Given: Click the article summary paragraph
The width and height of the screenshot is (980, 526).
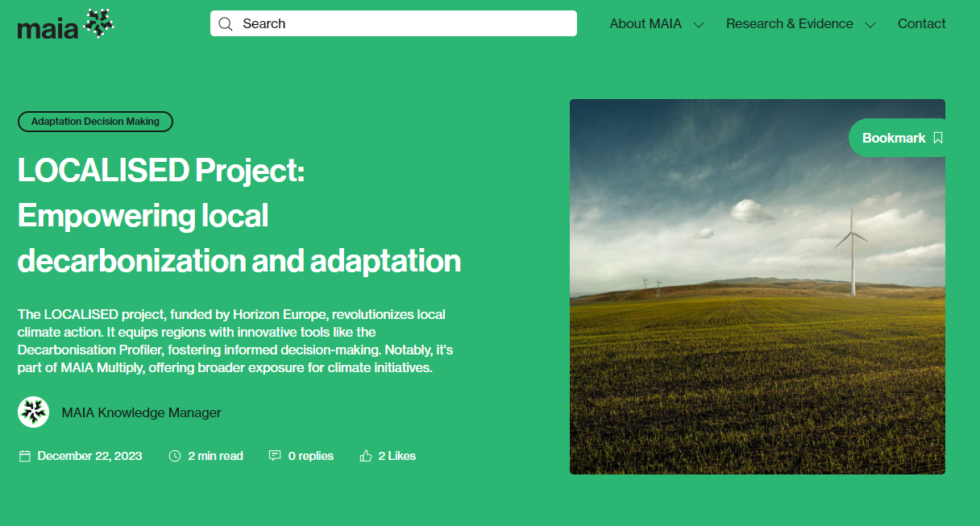Looking at the screenshot, I should (235, 341).
